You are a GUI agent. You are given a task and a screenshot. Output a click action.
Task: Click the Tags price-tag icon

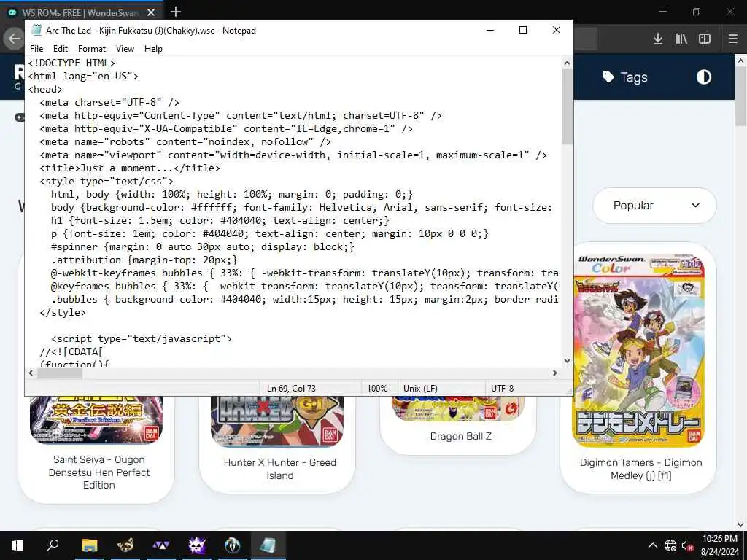click(x=608, y=77)
